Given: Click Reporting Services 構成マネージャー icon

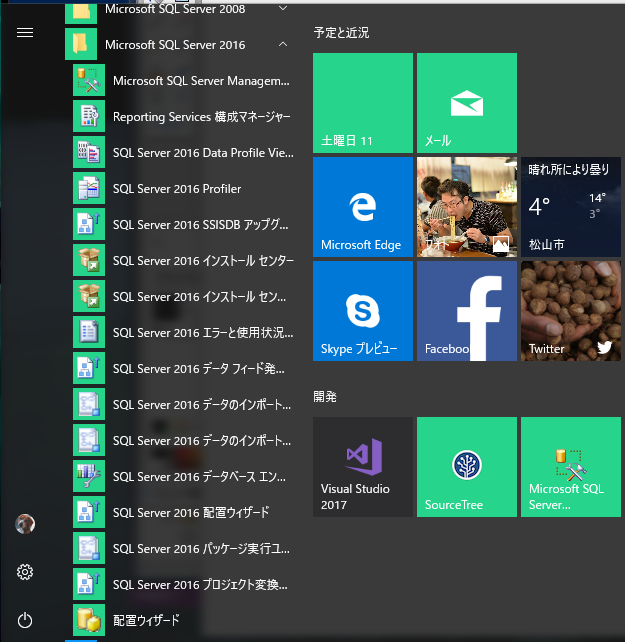Looking at the screenshot, I should [89, 116].
